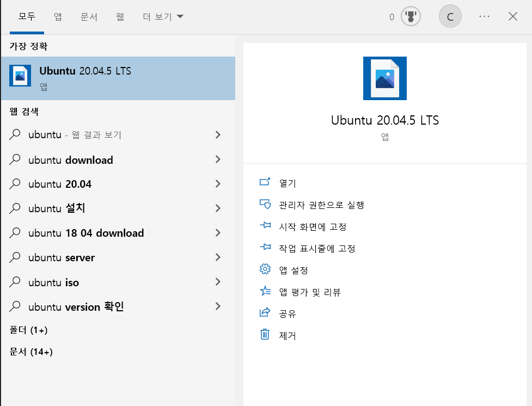This screenshot has height=406, width=532.
Task: Click the pin icon next to 시작 화면에 고정
Action: (x=265, y=225)
